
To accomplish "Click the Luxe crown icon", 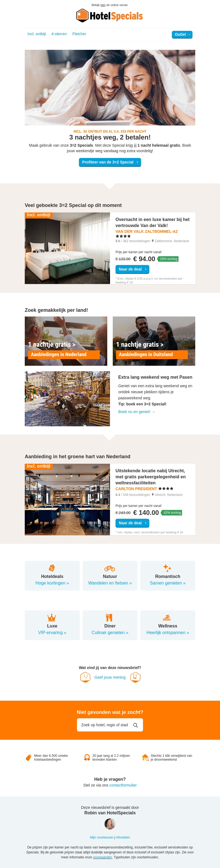I will pos(52,618).
